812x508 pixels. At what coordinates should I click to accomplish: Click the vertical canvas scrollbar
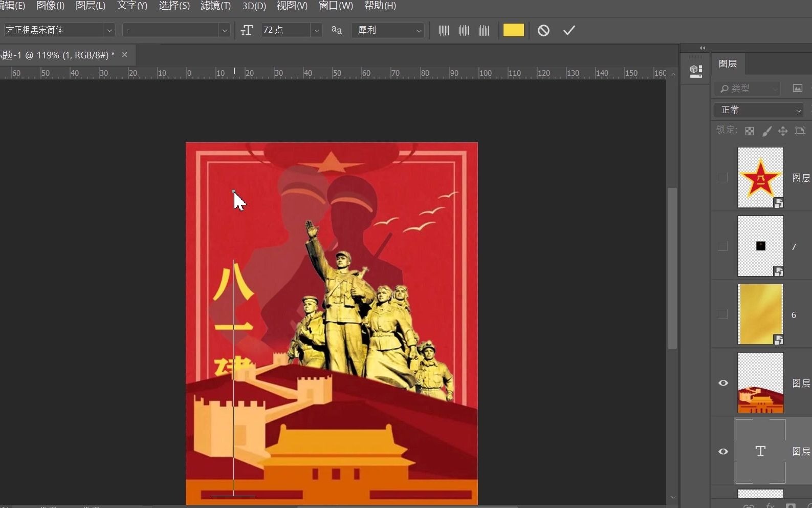click(672, 268)
